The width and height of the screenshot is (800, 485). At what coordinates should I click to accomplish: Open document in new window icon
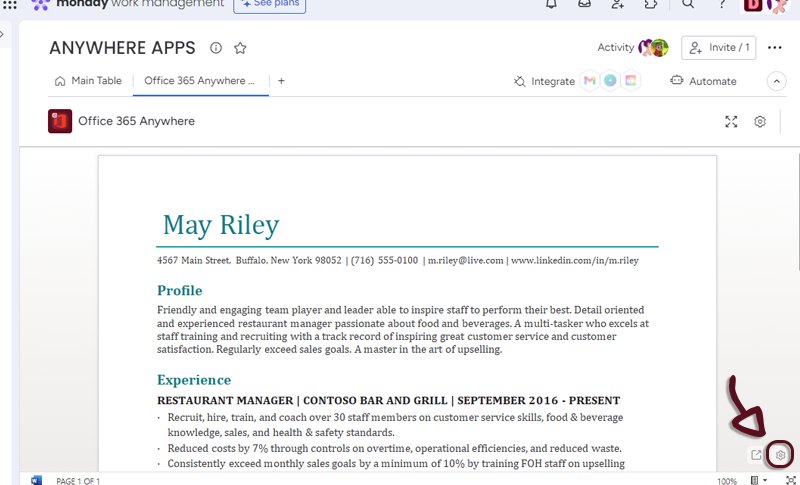[756, 455]
